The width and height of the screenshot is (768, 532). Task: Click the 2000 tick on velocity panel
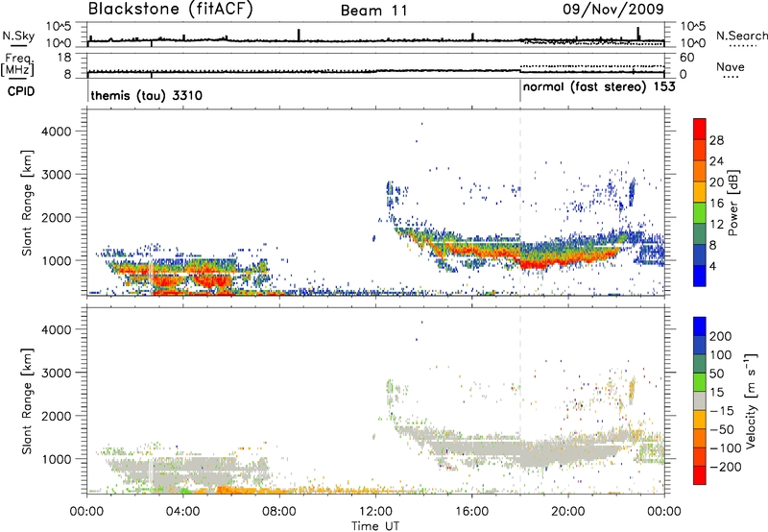(x=56, y=416)
